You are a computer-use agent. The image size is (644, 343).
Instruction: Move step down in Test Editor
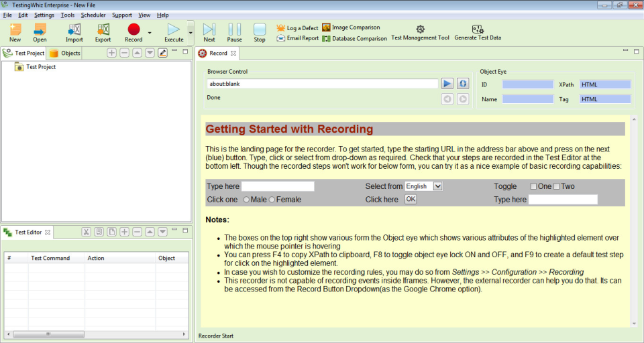pos(162,232)
